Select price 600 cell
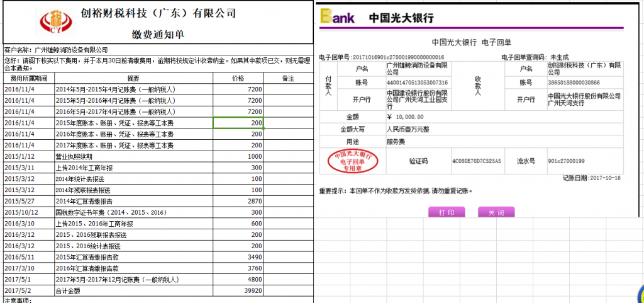This screenshot has height=303, width=644. pyautogui.click(x=238, y=224)
